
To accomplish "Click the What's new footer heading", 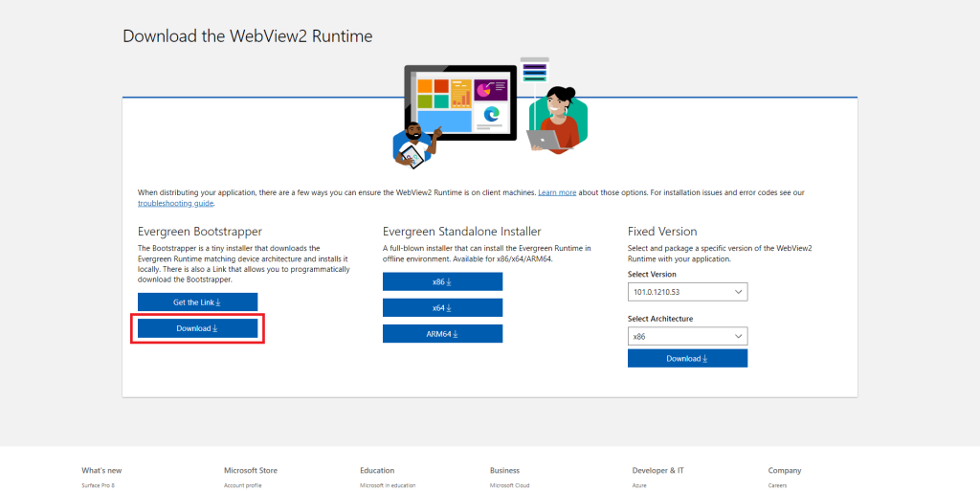I will [101, 470].
